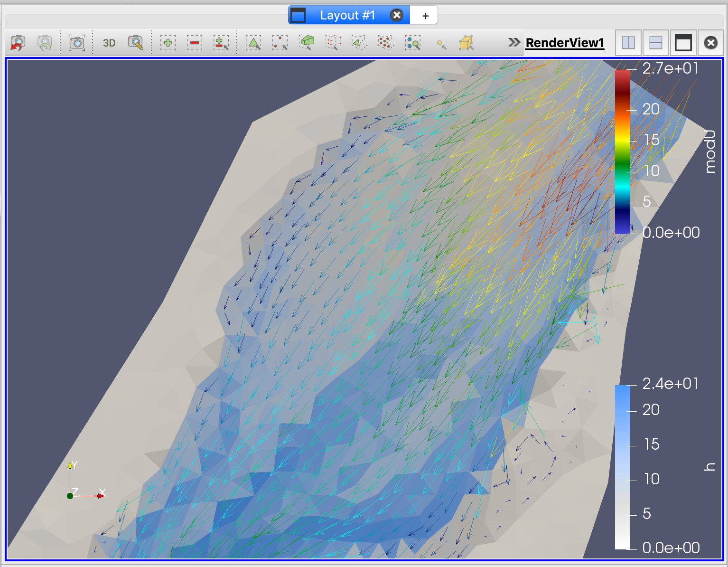Toggle 3D interaction mode
The height and width of the screenshot is (567, 728).
point(109,43)
